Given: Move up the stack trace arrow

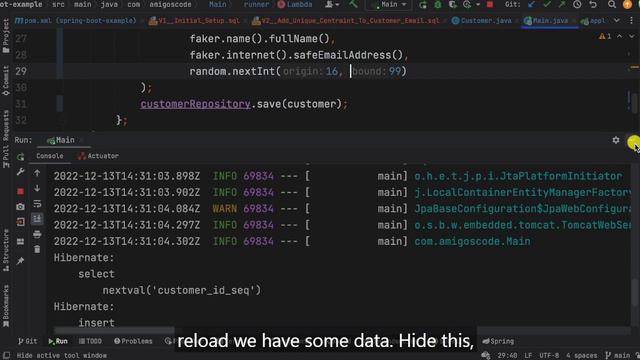Looking at the screenshot, I should pos(37,173).
